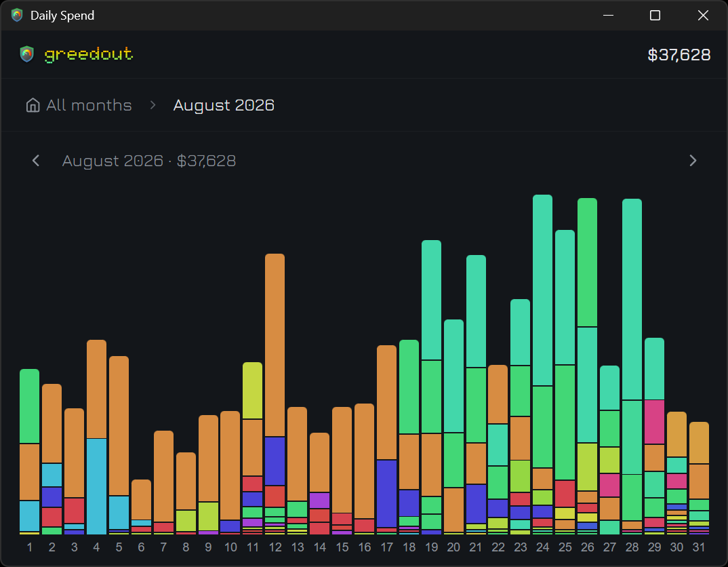Click the purple segment on day 14 bar
This screenshot has height=567, width=728.
pyautogui.click(x=319, y=501)
